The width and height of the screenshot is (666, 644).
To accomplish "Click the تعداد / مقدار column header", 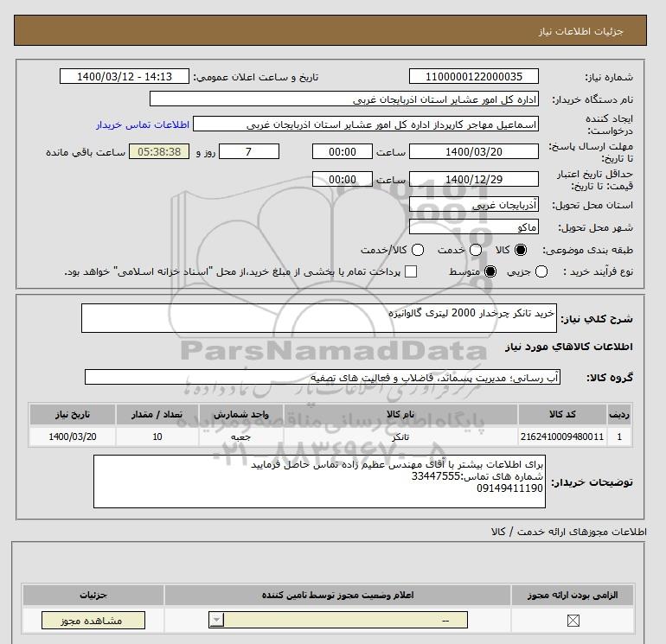I will pos(157,414).
